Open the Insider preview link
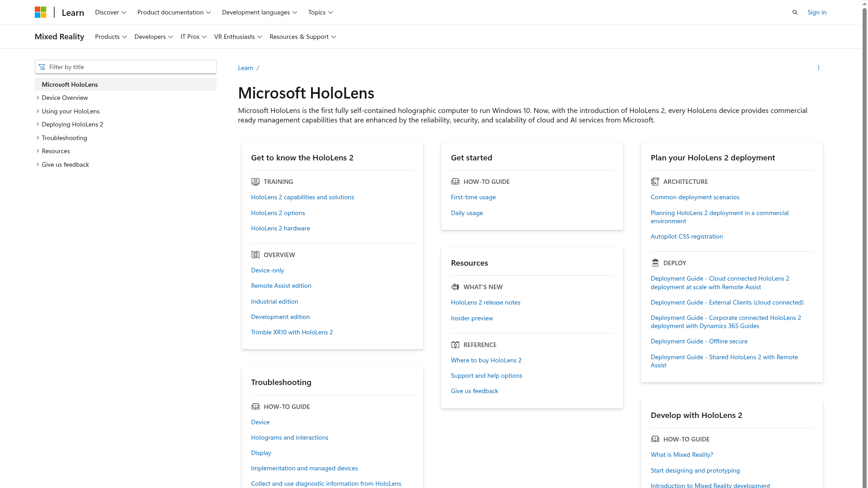Viewport: 868px width, 488px height. [472, 318]
